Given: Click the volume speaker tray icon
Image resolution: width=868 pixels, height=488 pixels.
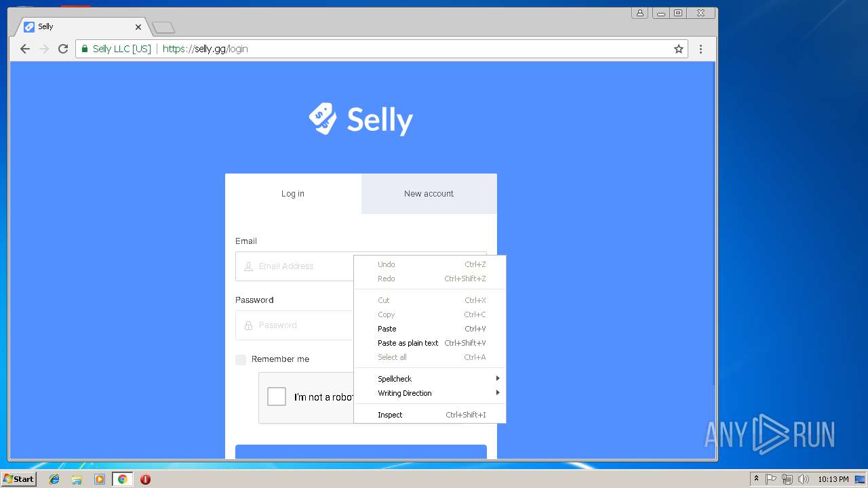Looking at the screenshot, I should [x=804, y=479].
